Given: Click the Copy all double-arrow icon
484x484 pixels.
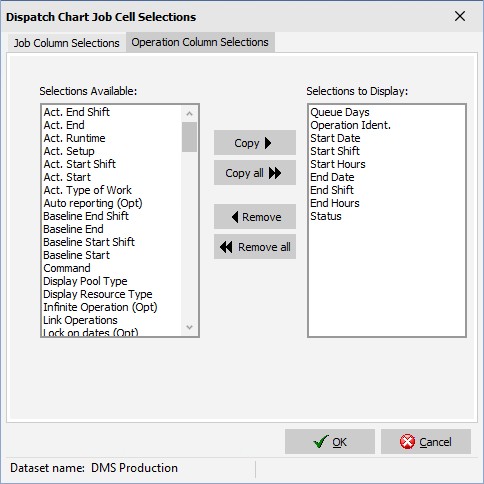Looking at the screenshot, I should tap(275, 173).
